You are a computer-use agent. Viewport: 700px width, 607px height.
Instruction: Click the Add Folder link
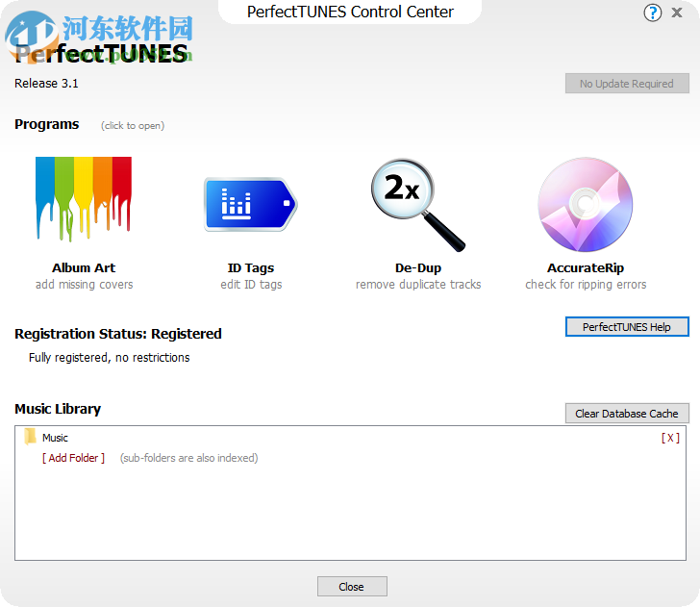pyautogui.click(x=73, y=458)
